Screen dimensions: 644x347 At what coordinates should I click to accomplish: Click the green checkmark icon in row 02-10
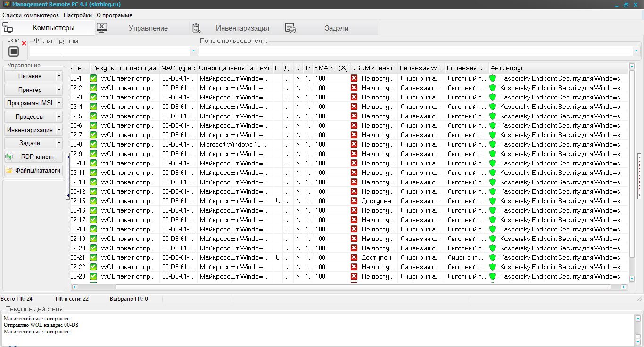tap(93, 163)
